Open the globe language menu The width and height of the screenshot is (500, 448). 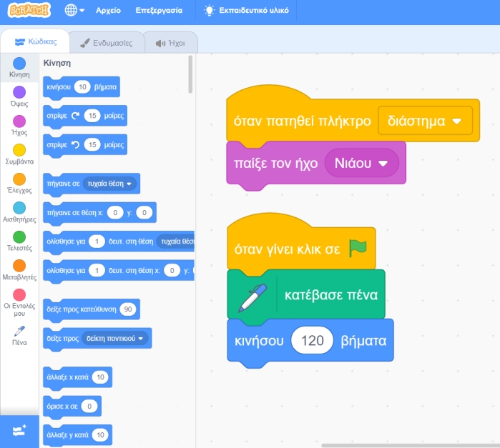click(x=74, y=11)
